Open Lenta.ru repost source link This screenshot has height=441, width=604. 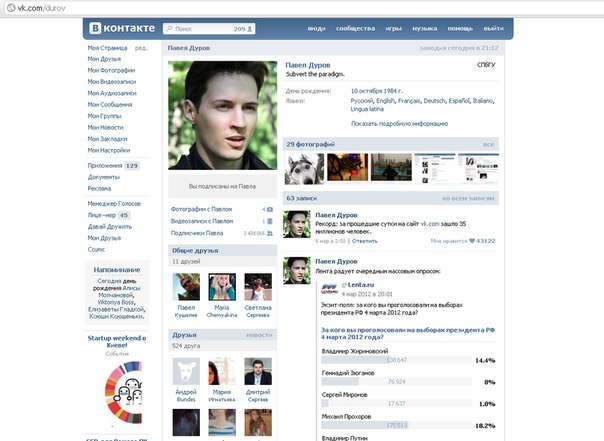(x=361, y=285)
